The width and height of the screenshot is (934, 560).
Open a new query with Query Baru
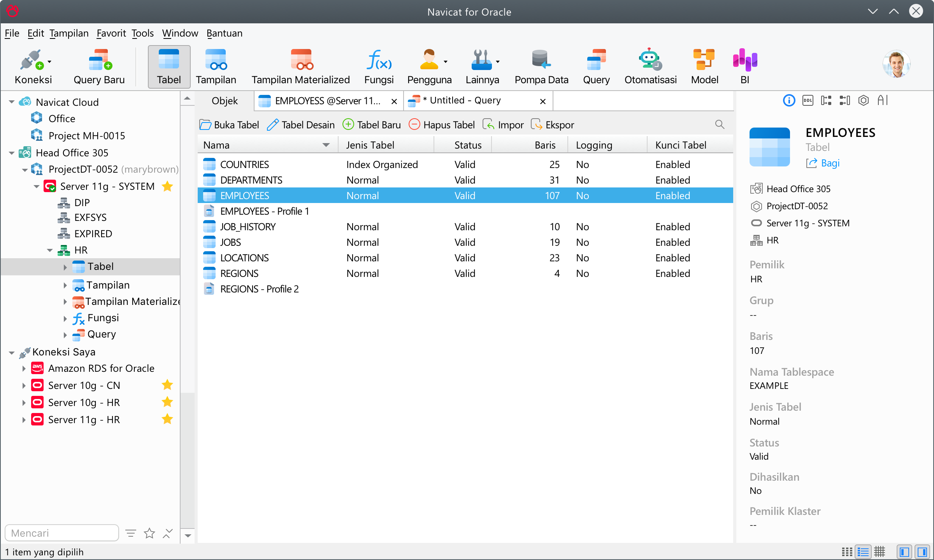point(99,66)
